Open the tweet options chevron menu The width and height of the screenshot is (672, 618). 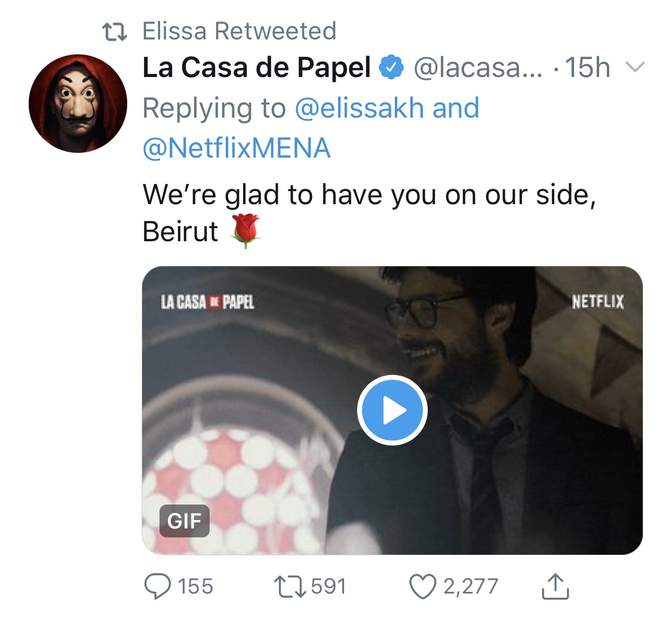(635, 69)
